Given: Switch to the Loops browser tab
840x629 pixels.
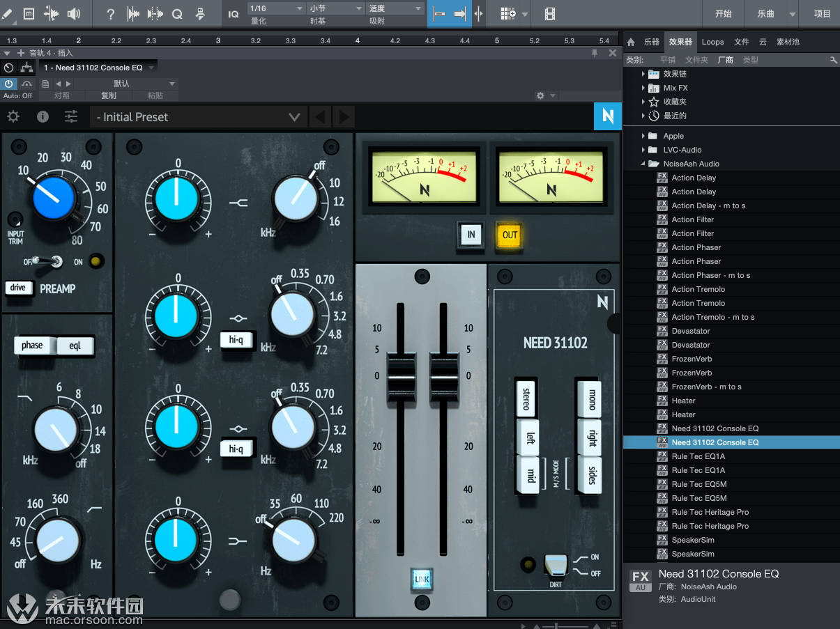Looking at the screenshot, I should 712,42.
